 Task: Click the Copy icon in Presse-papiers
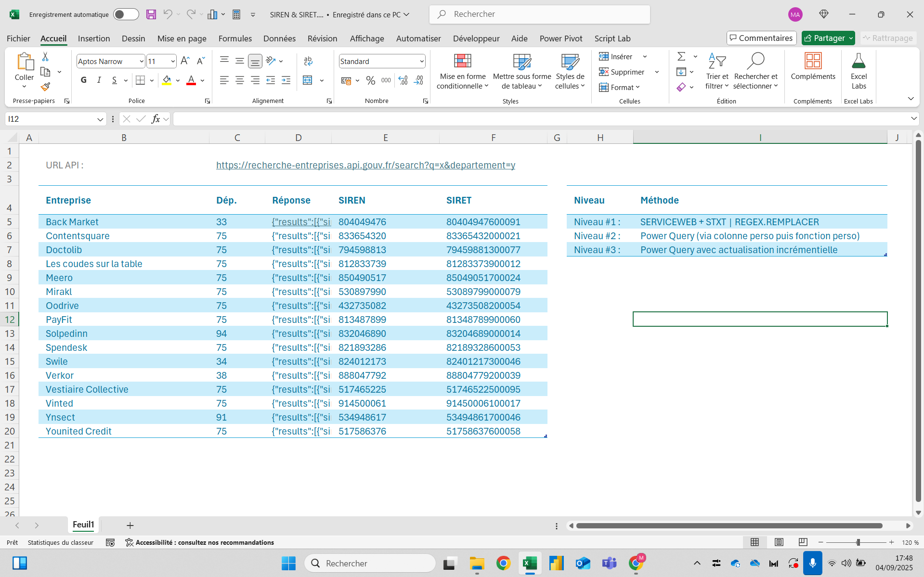(45, 72)
